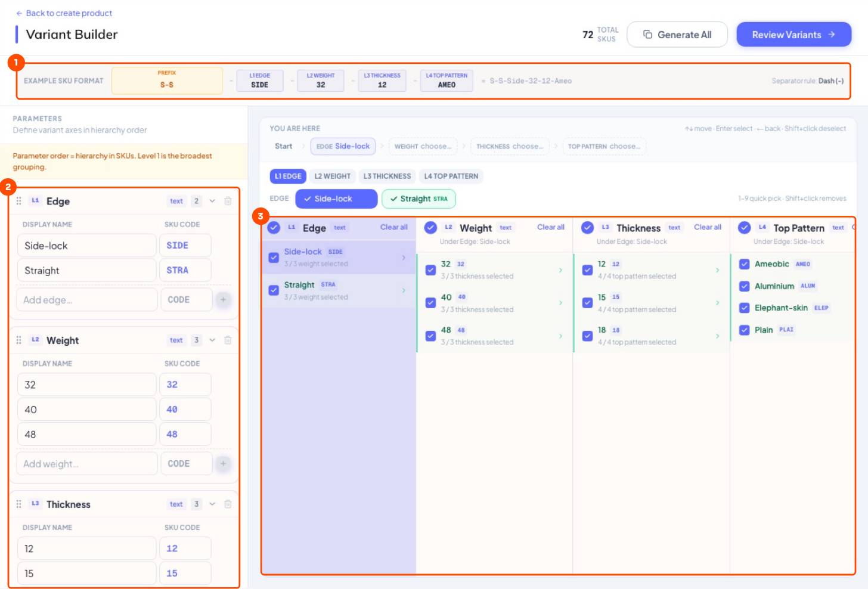Click the Generate All button
The image size is (868, 589).
(x=677, y=35)
